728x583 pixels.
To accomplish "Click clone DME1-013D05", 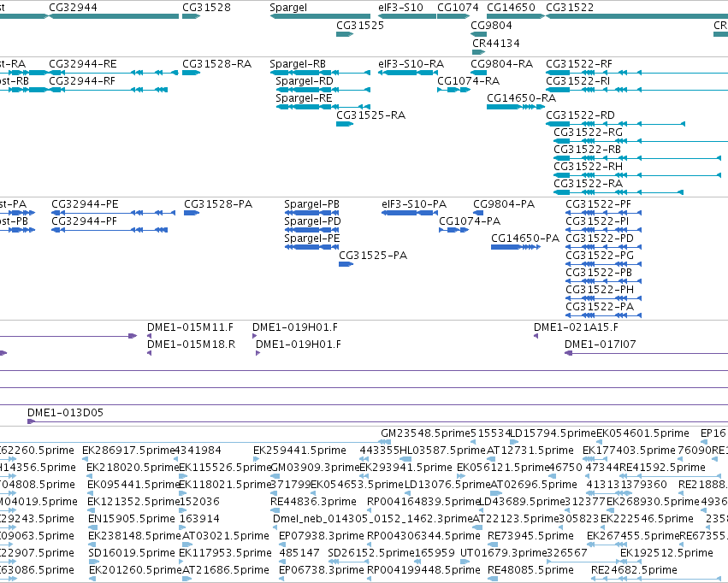I will click(x=66, y=412).
